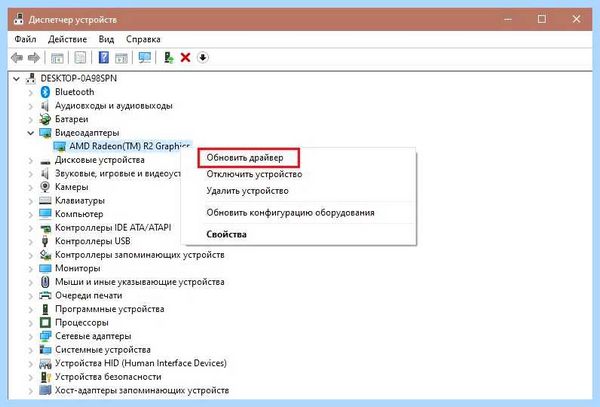Open the Вид menu
This screenshot has width=600, height=407.
106,39
